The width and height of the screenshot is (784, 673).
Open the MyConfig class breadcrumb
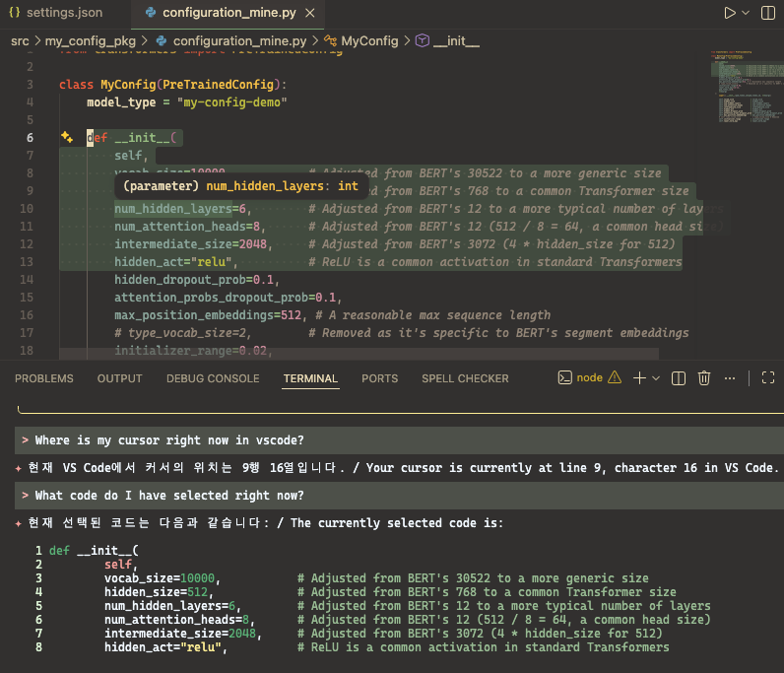click(x=369, y=41)
